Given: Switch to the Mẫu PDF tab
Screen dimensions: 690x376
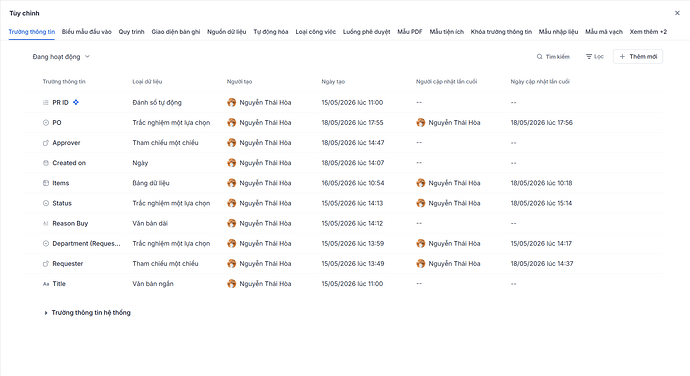Looking at the screenshot, I should click(410, 32).
